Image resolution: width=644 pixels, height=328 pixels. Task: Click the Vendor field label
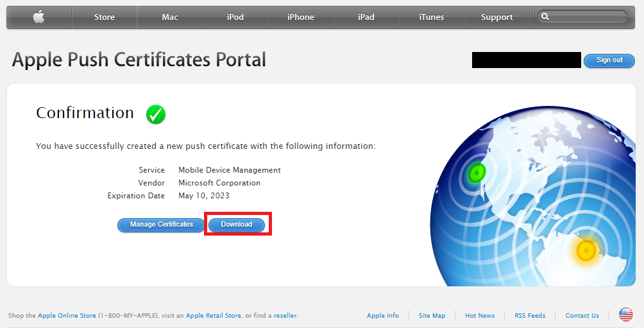point(151,183)
